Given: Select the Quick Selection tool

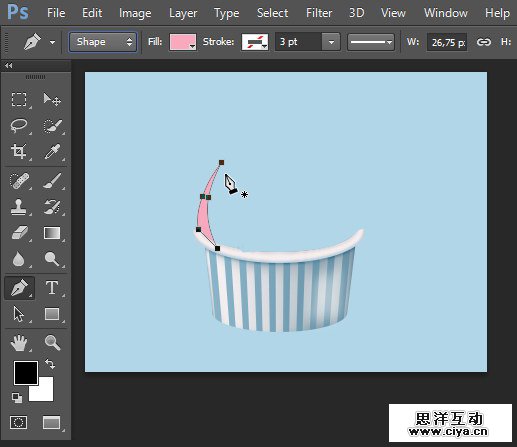Looking at the screenshot, I should tap(52, 126).
